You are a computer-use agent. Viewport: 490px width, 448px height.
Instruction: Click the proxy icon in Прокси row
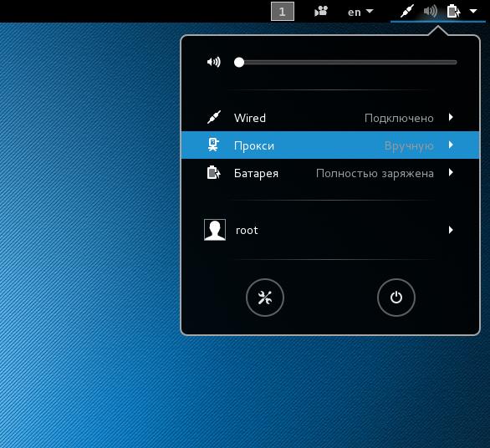click(x=213, y=145)
